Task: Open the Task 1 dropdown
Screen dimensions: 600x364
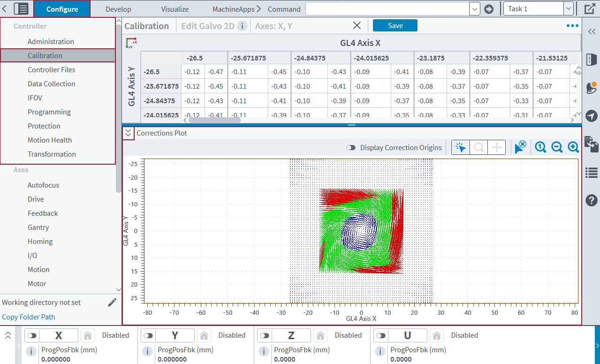Action: click(568, 9)
